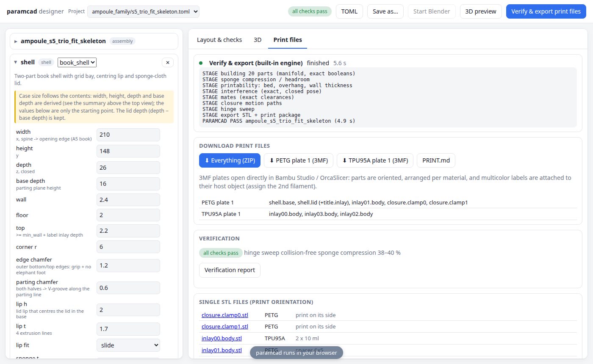Open the 3D preview
Screen dimensions: 593x364
click(x=481, y=11)
